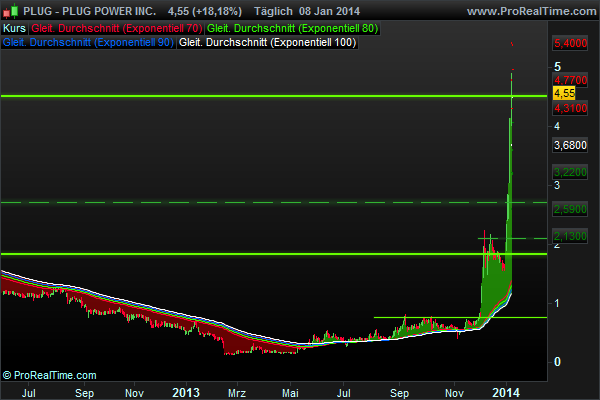Click the Täglich timeframe label
The width and height of the screenshot is (600, 400).
point(273,11)
